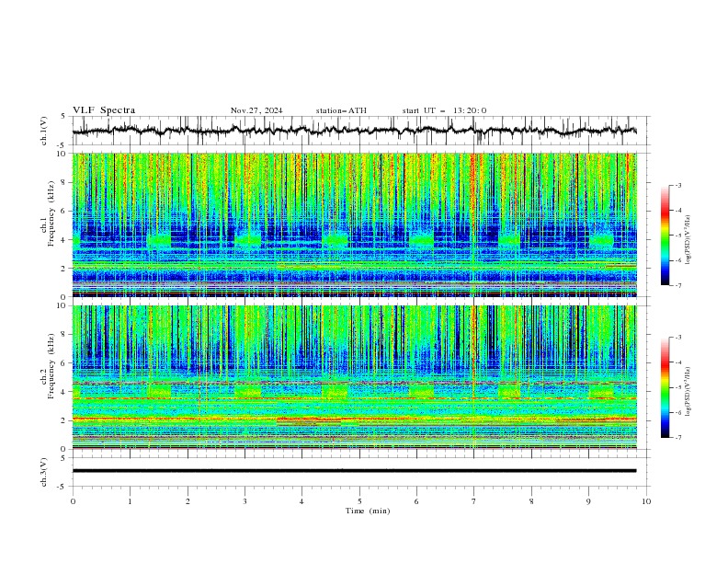The height and width of the screenshot is (563, 728).
Task: Click the ch.1 color bar log(PSD) label
Action: coord(688,240)
